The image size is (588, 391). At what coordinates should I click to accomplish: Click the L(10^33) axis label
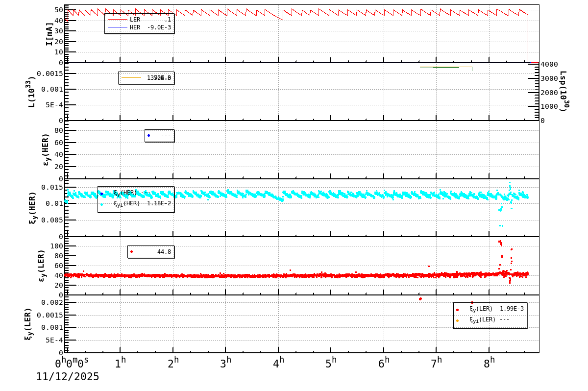click(x=31, y=92)
